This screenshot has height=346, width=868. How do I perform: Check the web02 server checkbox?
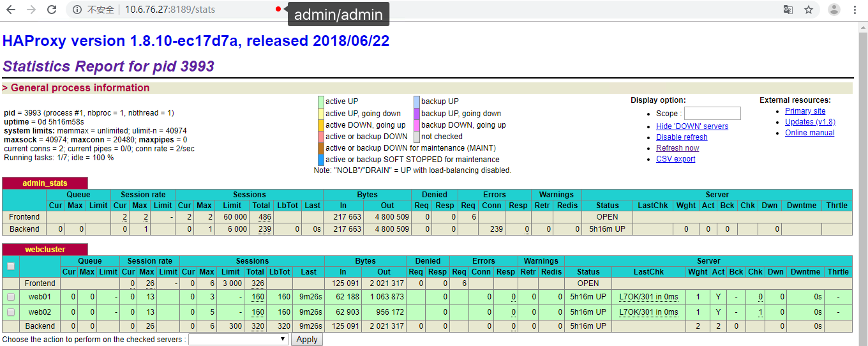pos(11,312)
